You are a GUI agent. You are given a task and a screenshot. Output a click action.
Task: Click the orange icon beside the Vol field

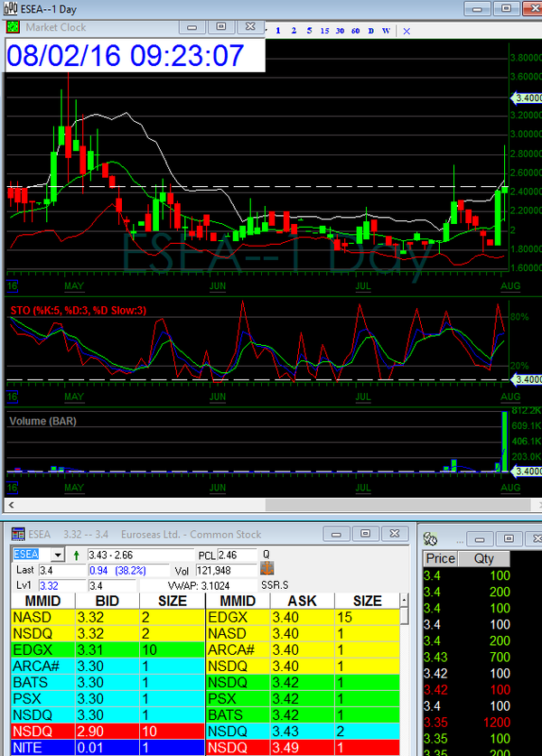tap(266, 570)
